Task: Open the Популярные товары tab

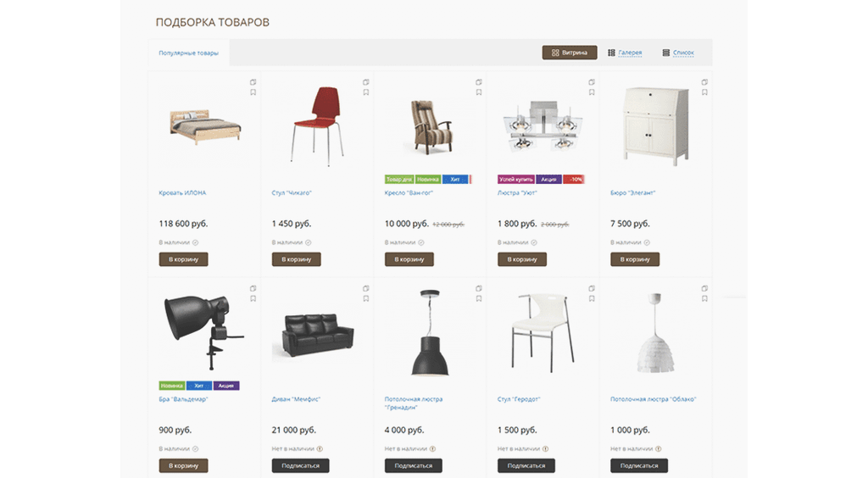Action: tap(189, 53)
